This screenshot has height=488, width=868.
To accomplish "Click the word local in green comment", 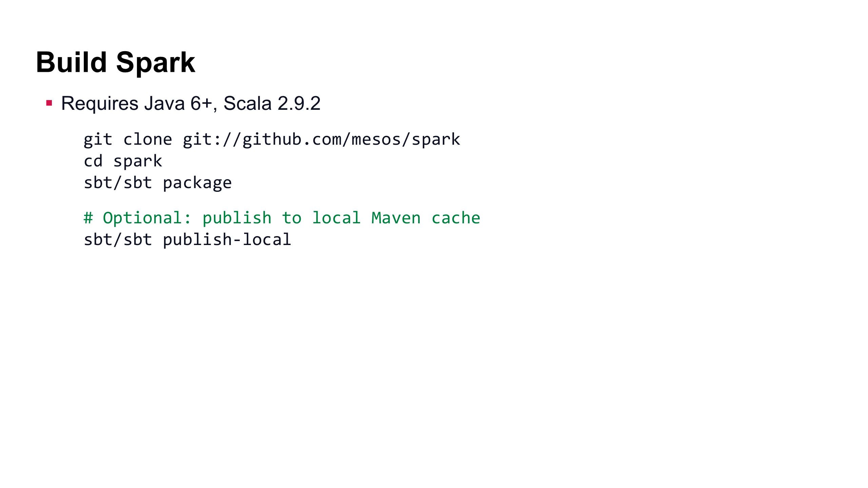I will pos(336,218).
